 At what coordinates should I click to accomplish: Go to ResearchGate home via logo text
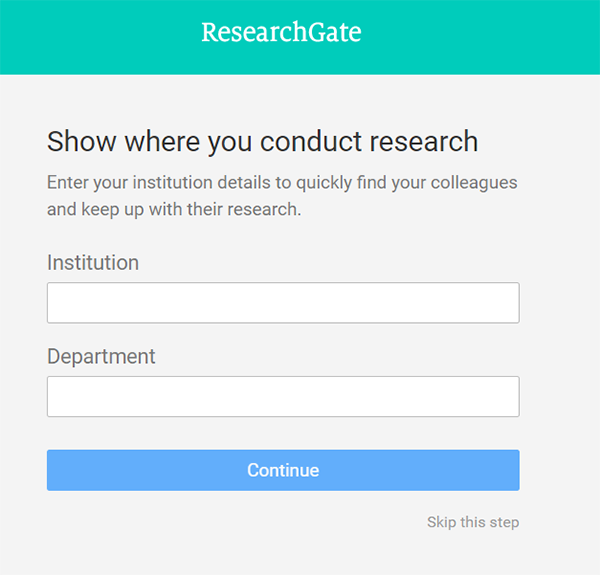pyautogui.click(x=281, y=32)
